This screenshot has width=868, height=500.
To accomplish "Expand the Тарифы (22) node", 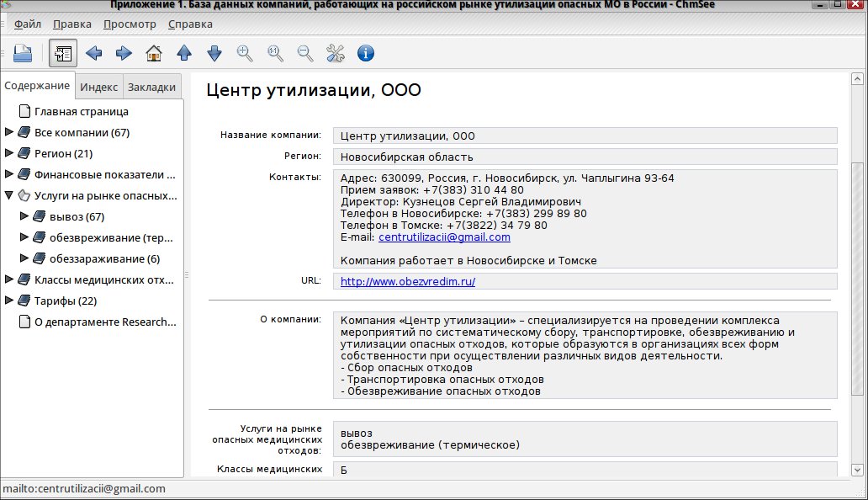I will tap(9, 301).
